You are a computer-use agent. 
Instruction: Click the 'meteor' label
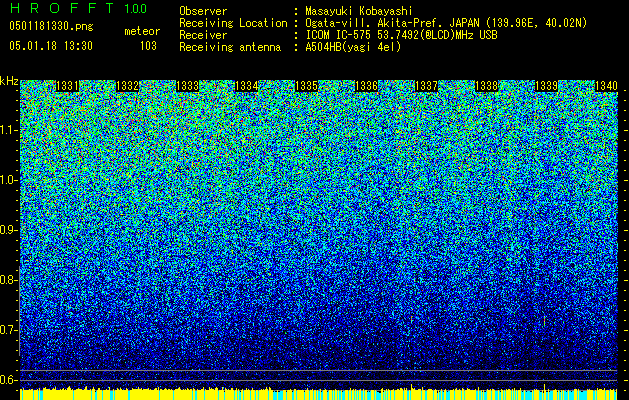pyautogui.click(x=142, y=31)
